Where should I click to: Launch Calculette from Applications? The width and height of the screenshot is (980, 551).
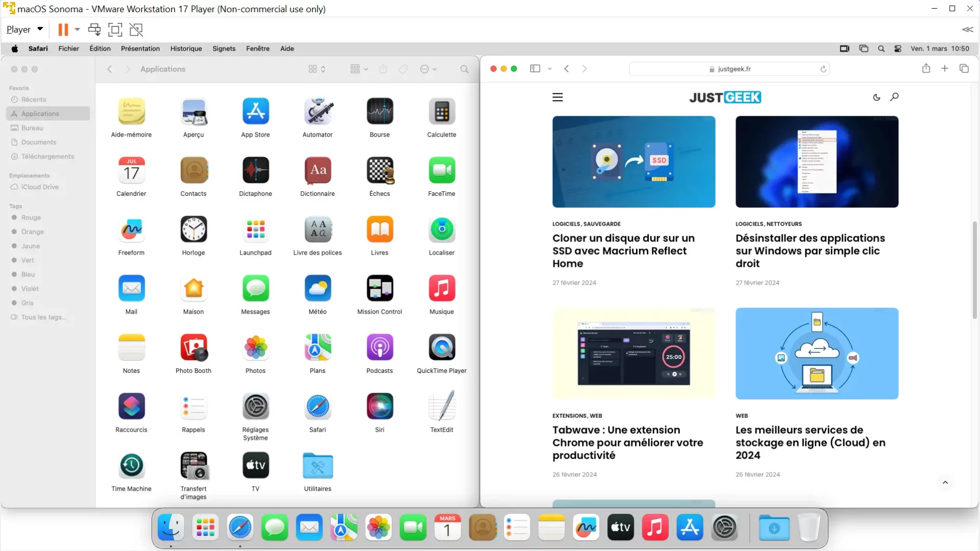[x=442, y=111]
